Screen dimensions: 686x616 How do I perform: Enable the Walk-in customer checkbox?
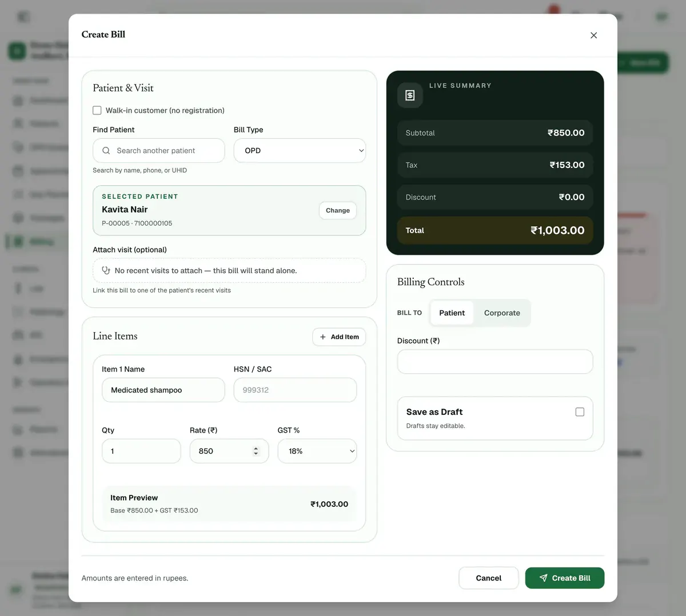[97, 110]
